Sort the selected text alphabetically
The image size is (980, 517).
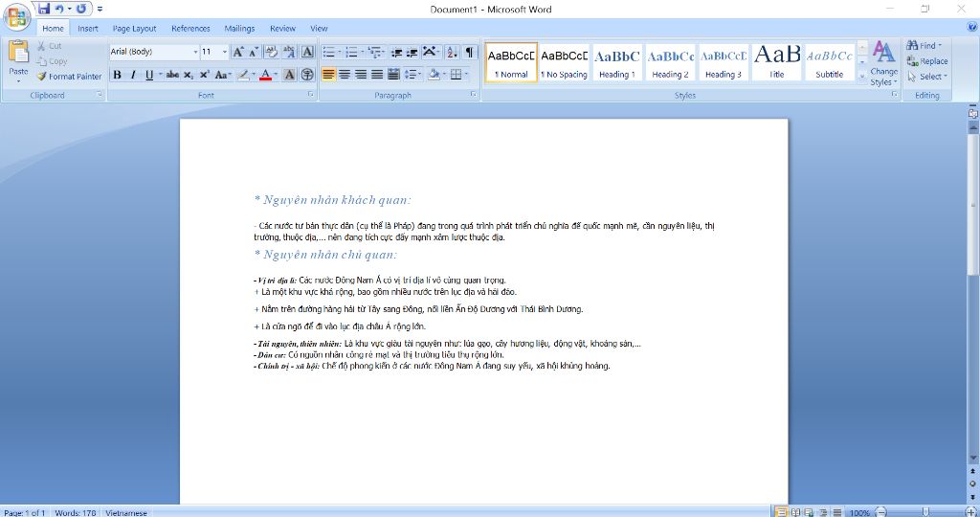[x=452, y=53]
